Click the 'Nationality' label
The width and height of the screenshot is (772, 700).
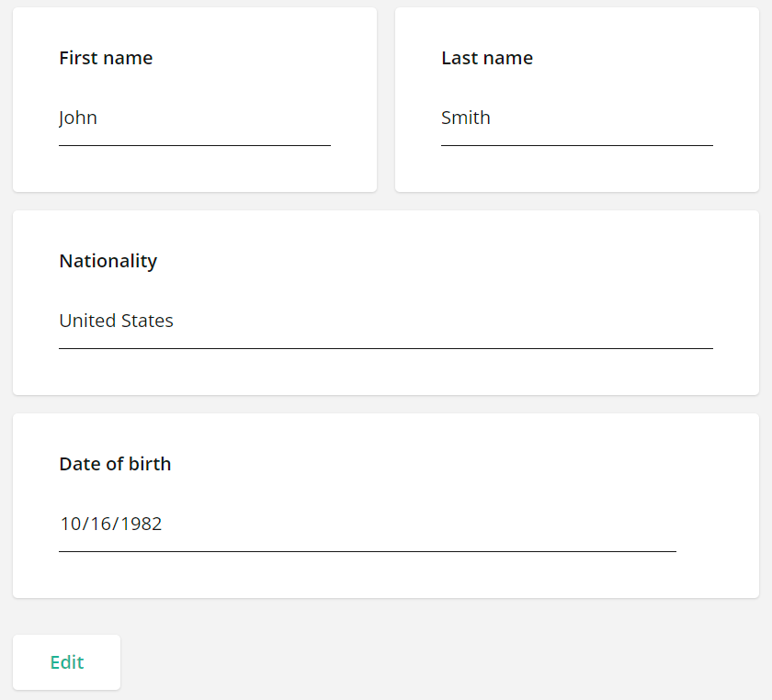coord(108,261)
